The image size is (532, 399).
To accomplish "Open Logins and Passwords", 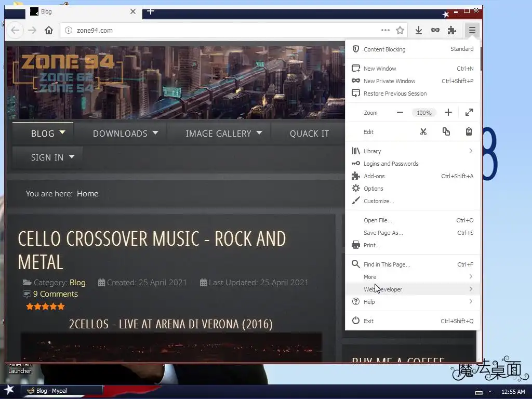I will point(413,164).
